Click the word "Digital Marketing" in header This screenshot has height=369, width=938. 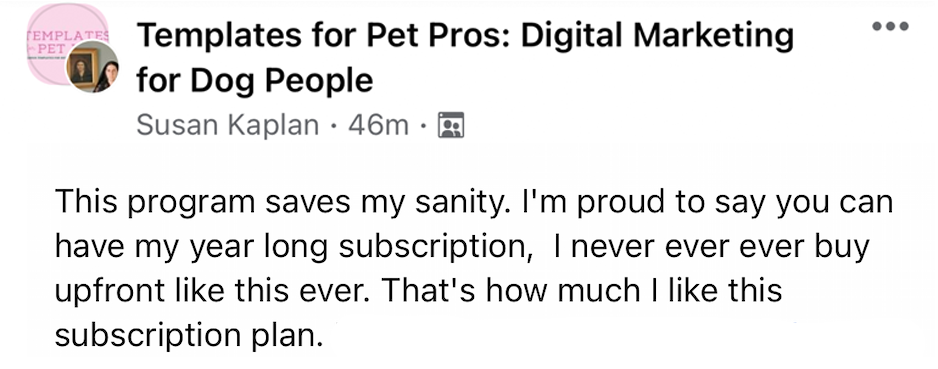[657, 36]
